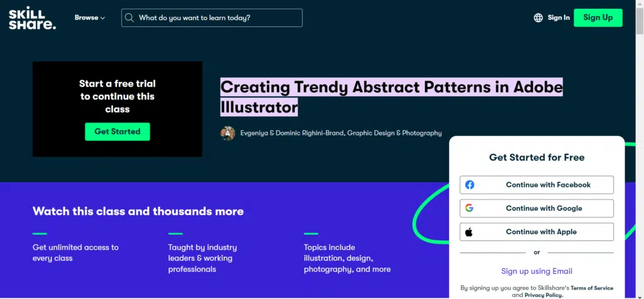Click the search magnifier icon
This screenshot has height=299, width=644.
[130, 18]
